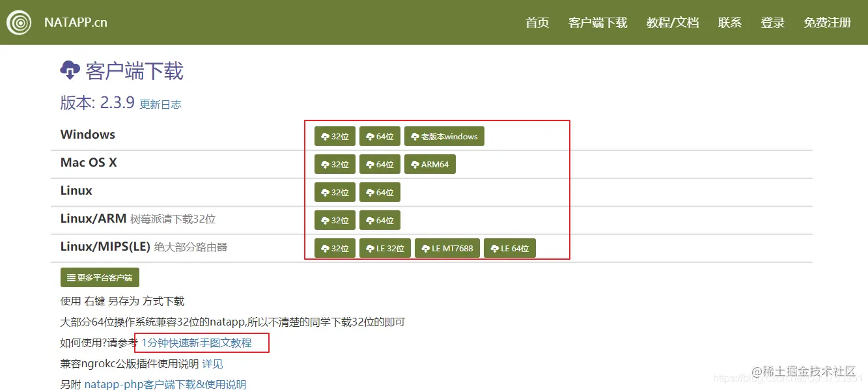
Task: Open the 首页 navigation item
Action: (x=537, y=23)
